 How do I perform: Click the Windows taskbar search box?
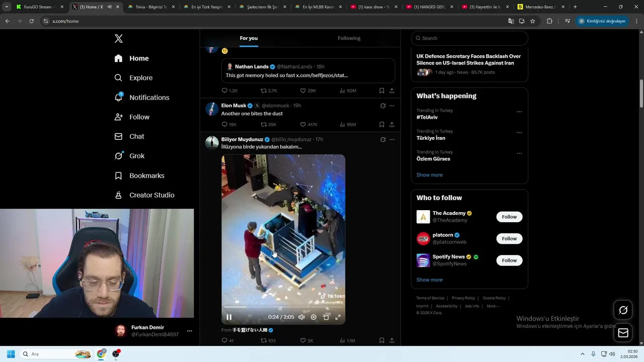tap(56, 354)
